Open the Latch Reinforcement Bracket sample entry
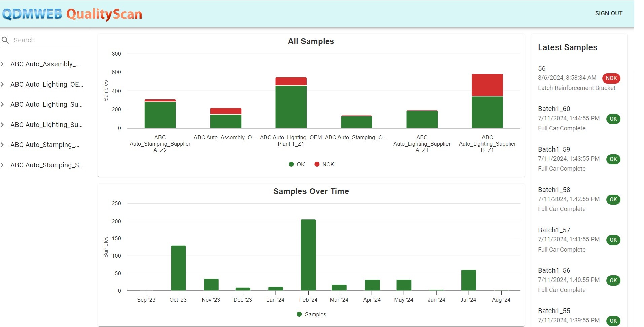 coord(576,88)
